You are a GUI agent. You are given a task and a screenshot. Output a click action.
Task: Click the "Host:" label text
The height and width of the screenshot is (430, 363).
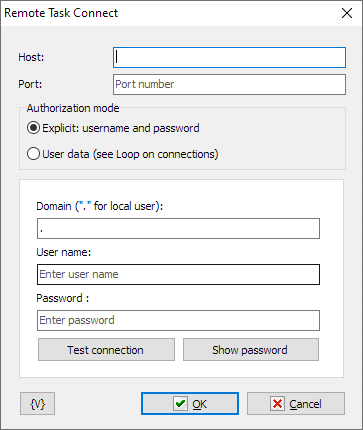tap(31, 57)
